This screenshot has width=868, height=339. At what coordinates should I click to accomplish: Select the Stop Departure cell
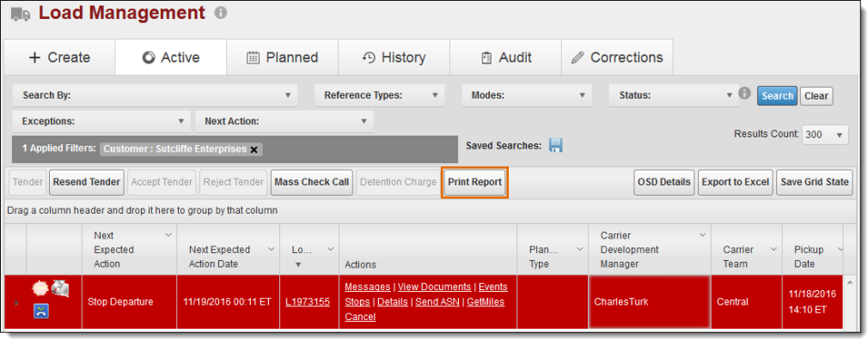tap(129, 302)
